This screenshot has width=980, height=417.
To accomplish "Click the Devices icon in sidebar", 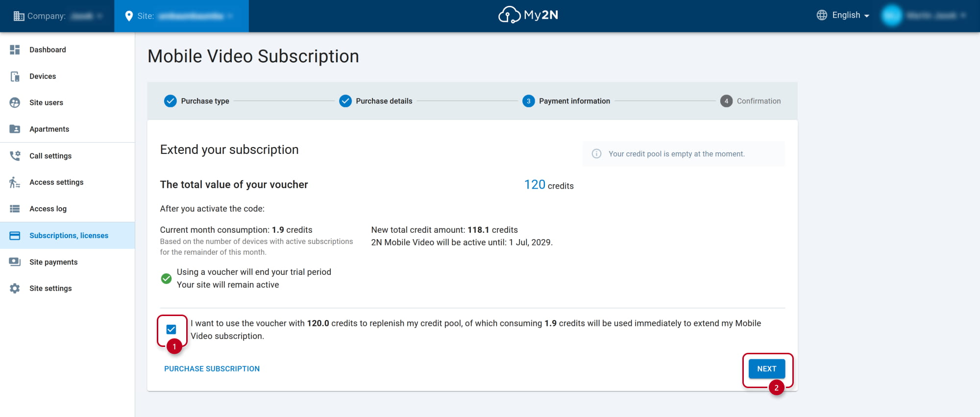I will (15, 76).
